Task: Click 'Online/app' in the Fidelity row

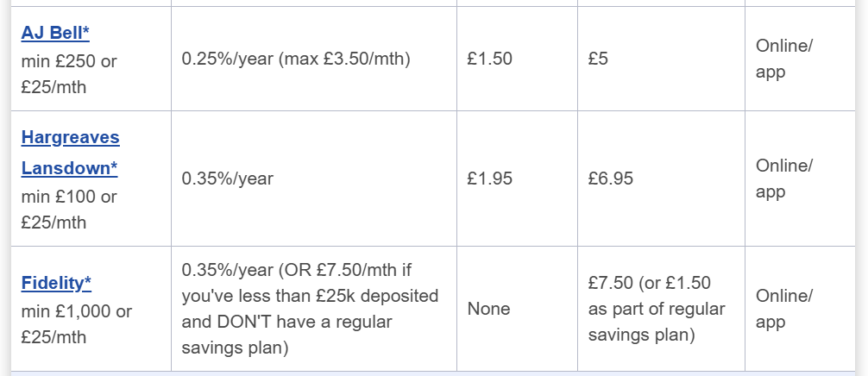Action: tap(783, 309)
